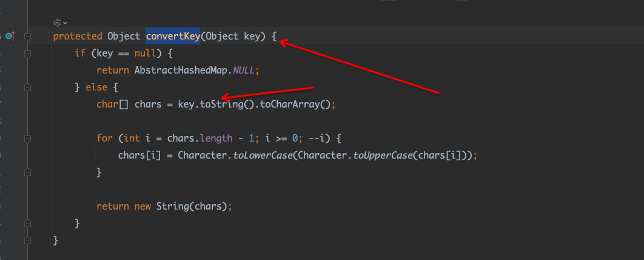Collapse the if (key == null) block
Viewport: 644px width, 260px height.
27,53
